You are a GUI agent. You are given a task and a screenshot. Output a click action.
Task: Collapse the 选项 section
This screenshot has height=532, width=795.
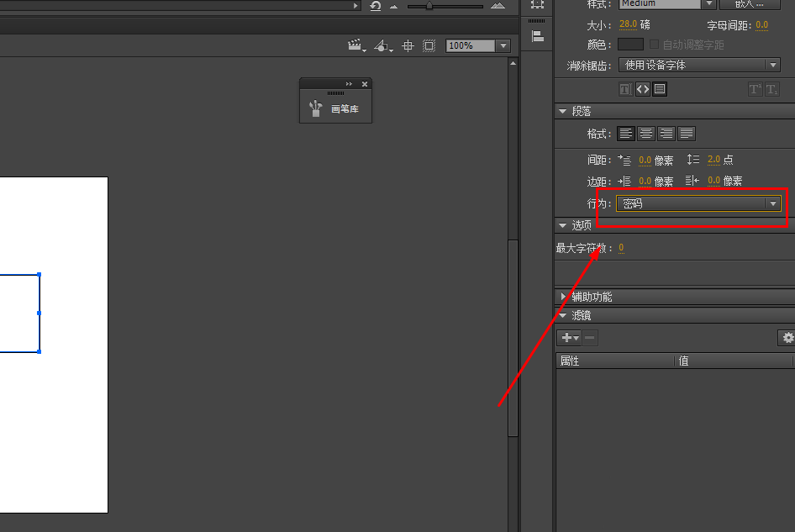tap(562, 225)
